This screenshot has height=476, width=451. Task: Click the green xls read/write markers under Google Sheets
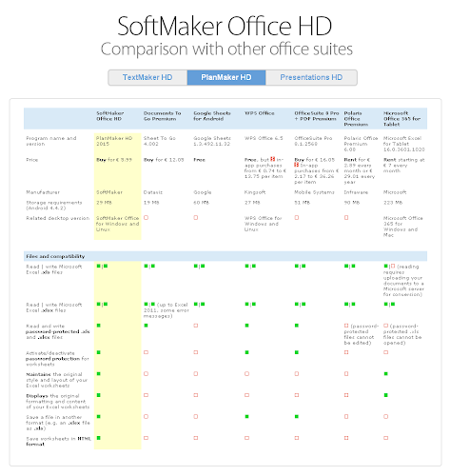[x=199, y=266]
